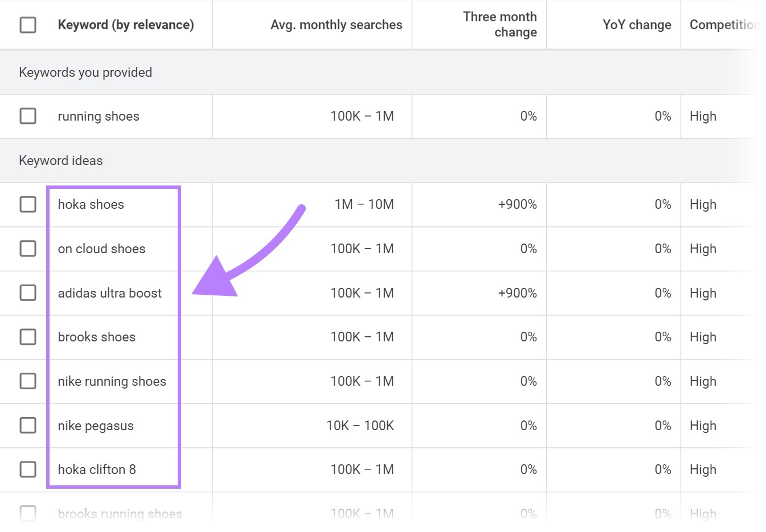766x532 pixels.
Task: Click High competition for brooks shoes
Action: point(703,337)
